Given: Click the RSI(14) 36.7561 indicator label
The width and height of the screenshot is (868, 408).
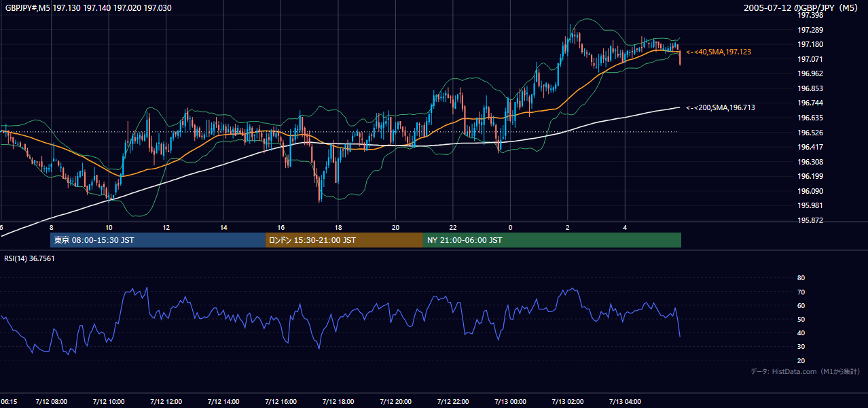Looking at the screenshot, I should pos(30,258).
